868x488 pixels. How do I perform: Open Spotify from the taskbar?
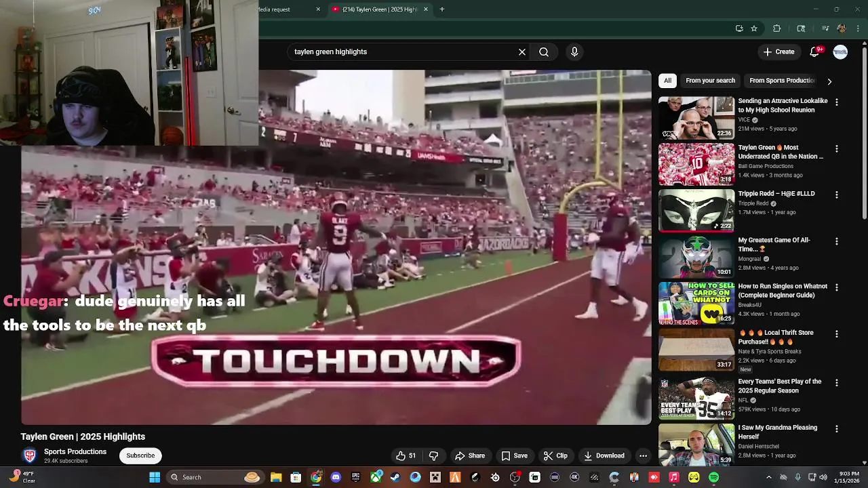(x=713, y=477)
